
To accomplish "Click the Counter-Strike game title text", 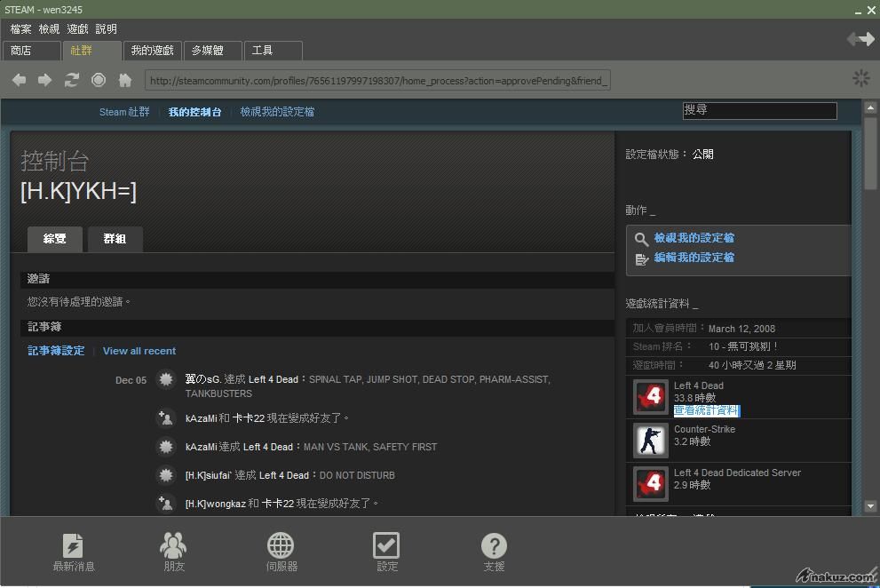I will click(704, 429).
